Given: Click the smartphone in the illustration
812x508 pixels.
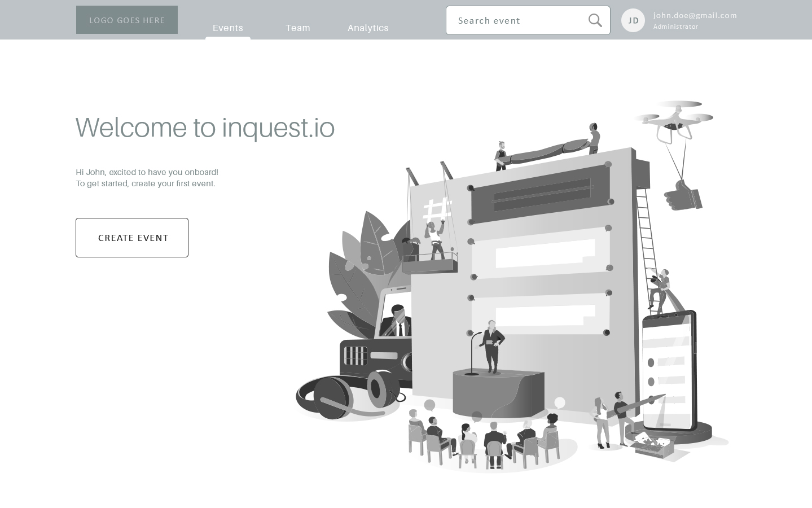Looking at the screenshot, I should [669, 370].
